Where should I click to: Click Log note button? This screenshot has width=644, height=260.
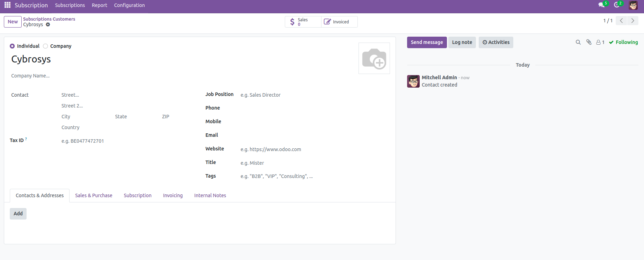[x=462, y=42]
